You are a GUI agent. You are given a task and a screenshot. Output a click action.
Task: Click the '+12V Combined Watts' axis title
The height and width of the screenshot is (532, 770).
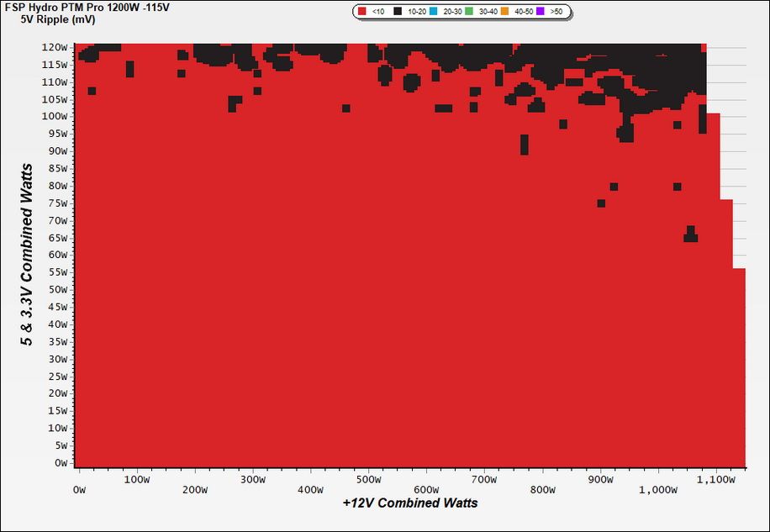coord(410,503)
